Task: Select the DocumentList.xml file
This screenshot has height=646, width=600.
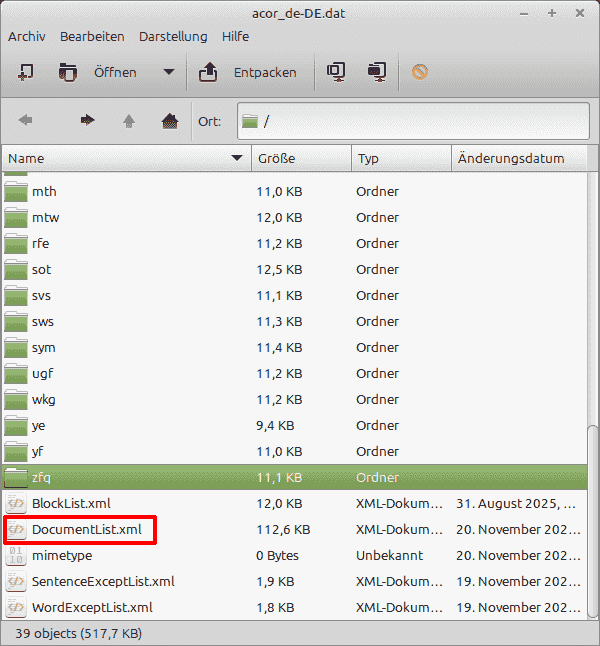Action: (x=86, y=529)
